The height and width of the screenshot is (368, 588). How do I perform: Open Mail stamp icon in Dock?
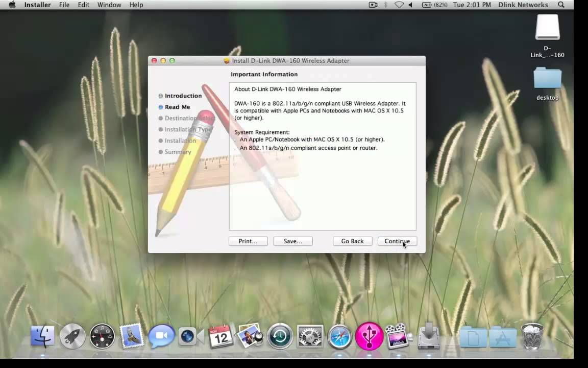[x=131, y=335]
